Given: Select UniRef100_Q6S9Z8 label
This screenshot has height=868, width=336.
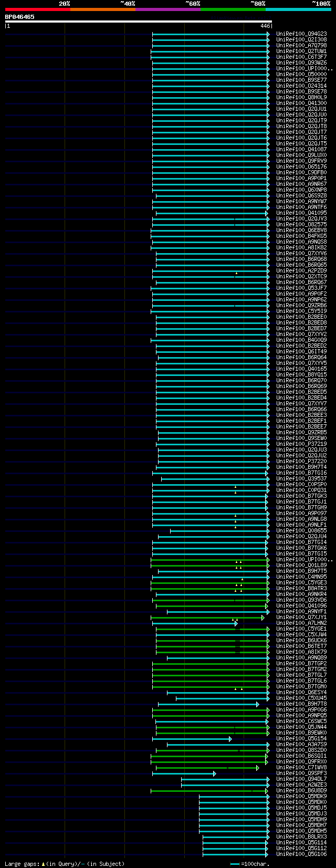Looking at the screenshot, I should (x=301, y=195).
